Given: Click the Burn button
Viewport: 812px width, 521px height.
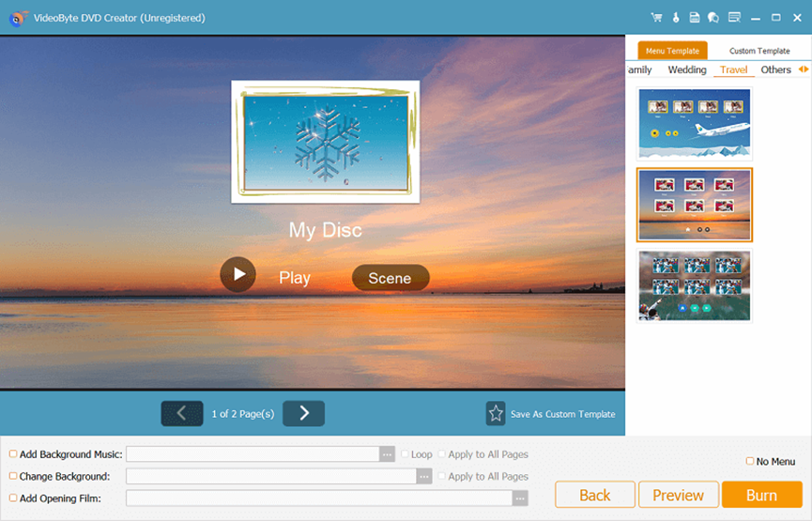Looking at the screenshot, I should click(x=761, y=495).
